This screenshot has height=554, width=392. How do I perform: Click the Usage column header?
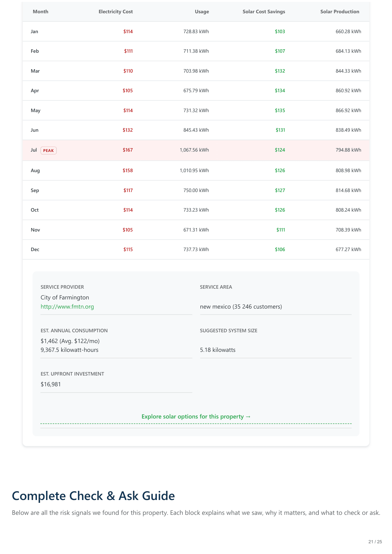202,12
